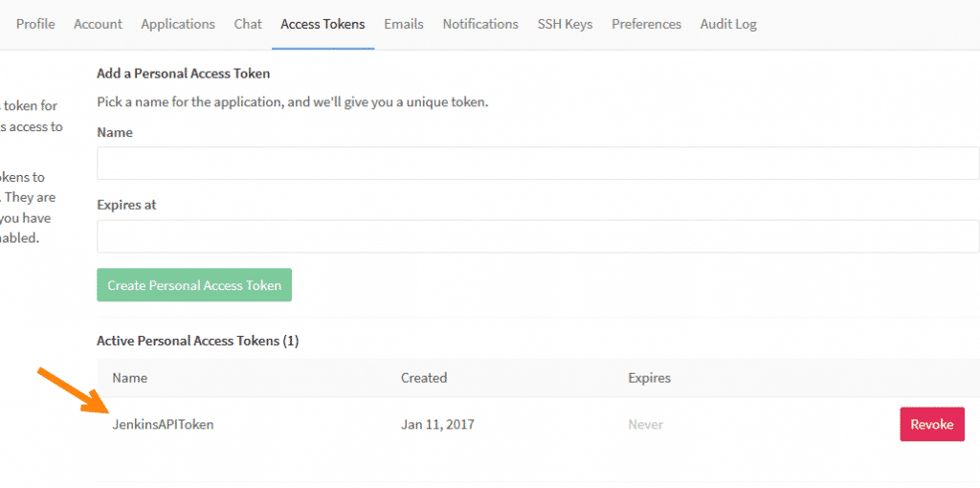This screenshot has height=488, width=980.
Task: Open the Audit Log tab
Action: 728,24
